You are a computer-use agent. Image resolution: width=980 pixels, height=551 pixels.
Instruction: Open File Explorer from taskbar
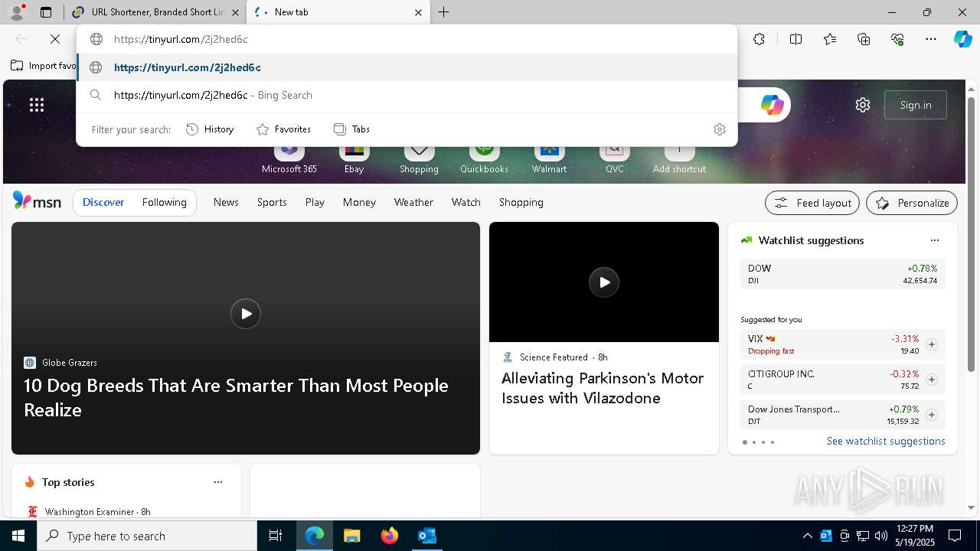tap(352, 536)
